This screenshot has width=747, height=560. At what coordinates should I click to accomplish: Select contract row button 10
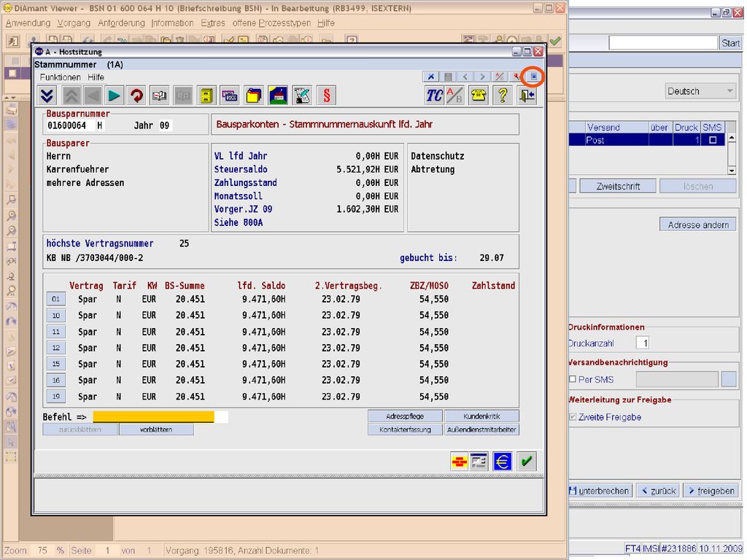click(55, 315)
